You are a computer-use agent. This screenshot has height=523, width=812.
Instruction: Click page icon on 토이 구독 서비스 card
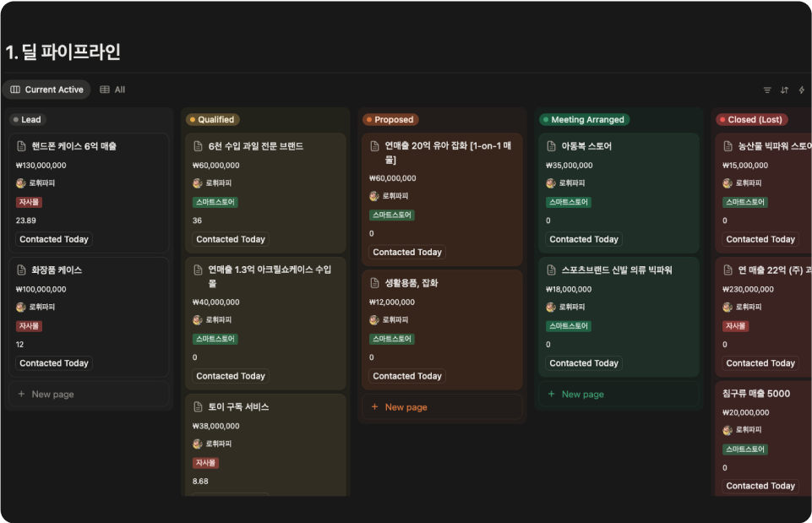pyautogui.click(x=198, y=407)
